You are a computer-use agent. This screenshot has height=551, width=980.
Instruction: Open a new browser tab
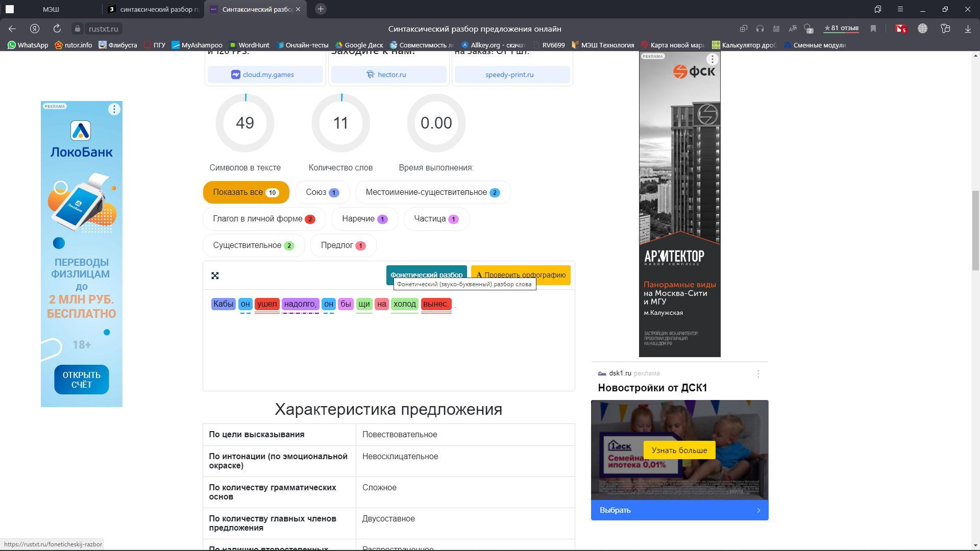(x=321, y=9)
